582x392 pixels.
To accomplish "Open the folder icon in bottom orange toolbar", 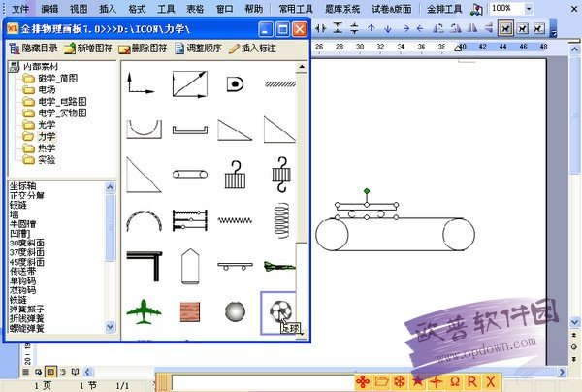I will tap(381, 381).
